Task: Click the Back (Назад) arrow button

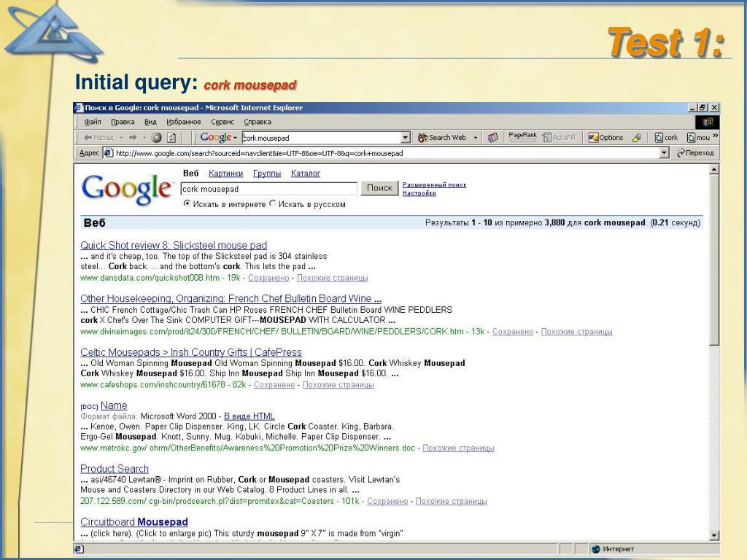Action: click(98, 138)
